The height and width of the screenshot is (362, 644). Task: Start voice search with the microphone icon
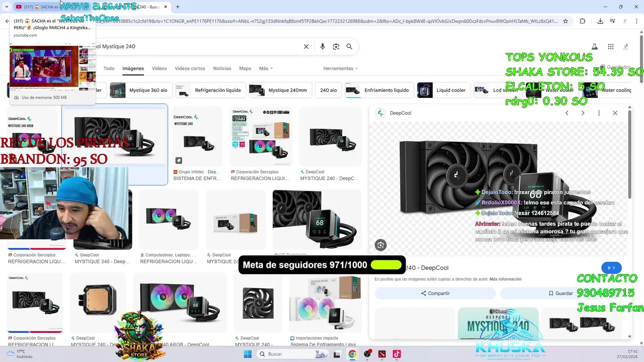point(323,46)
